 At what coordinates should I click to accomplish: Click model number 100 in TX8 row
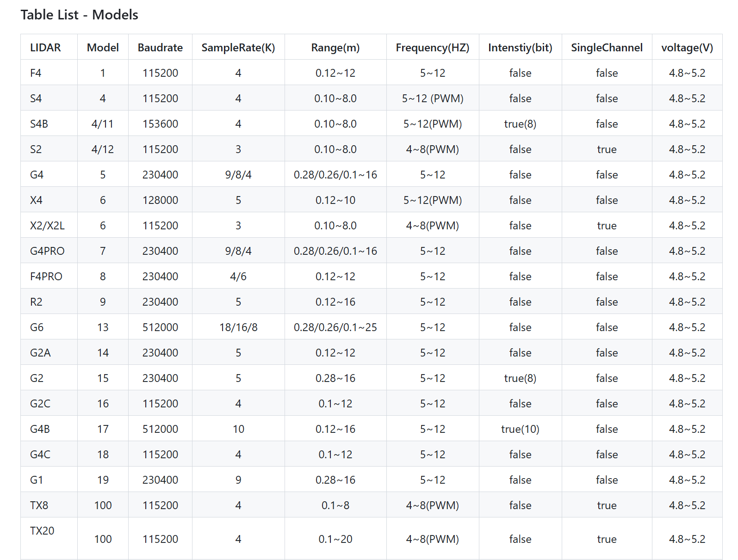coord(103,505)
